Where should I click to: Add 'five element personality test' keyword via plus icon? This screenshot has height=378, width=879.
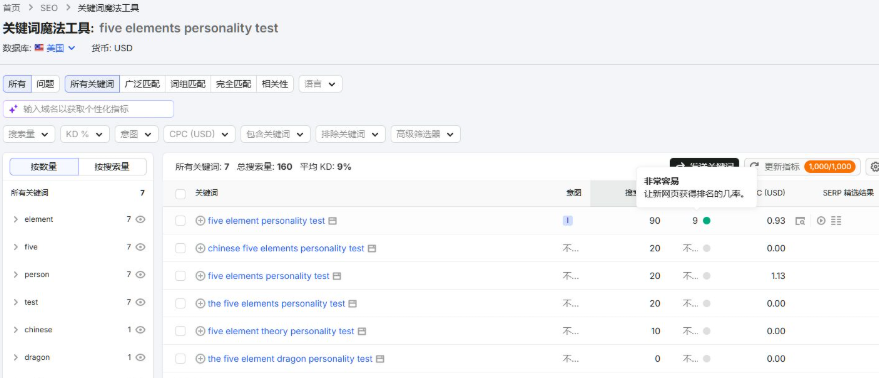pos(200,221)
